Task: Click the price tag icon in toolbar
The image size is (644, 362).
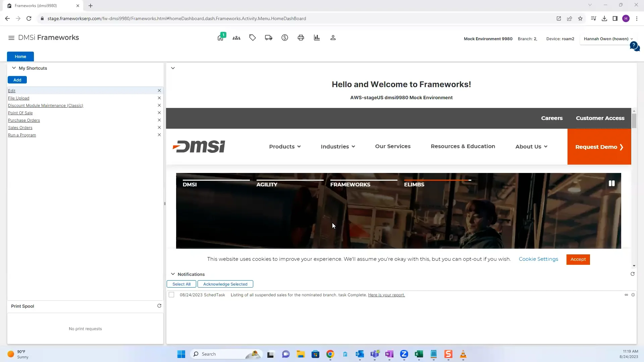Action: (253, 38)
